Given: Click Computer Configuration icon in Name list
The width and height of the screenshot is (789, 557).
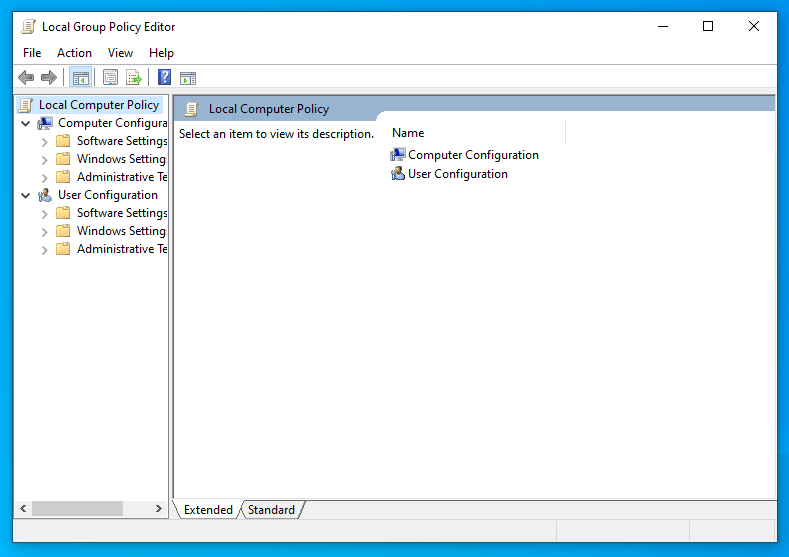Looking at the screenshot, I should pyautogui.click(x=398, y=154).
